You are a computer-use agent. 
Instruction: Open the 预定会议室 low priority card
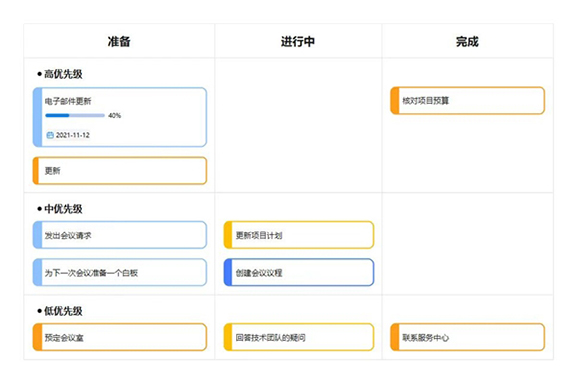120,337
